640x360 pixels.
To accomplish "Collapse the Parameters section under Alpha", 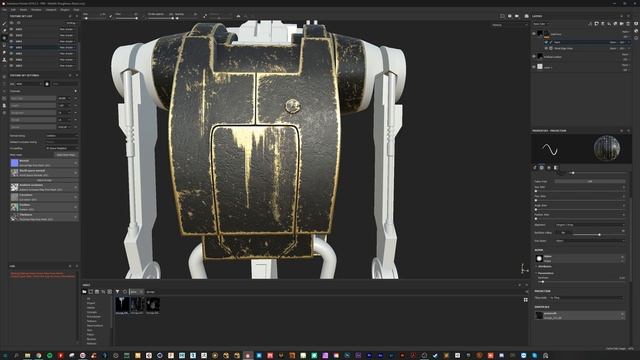I will click(x=545, y=273).
